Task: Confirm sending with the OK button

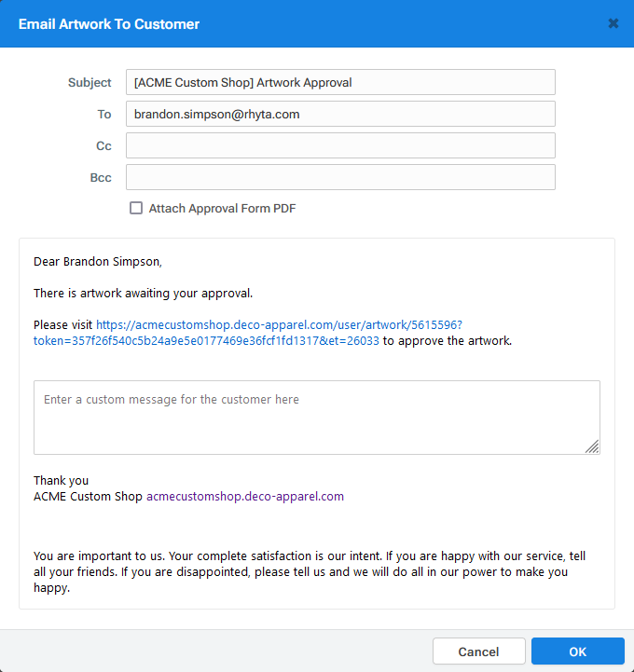Action: (x=577, y=651)
